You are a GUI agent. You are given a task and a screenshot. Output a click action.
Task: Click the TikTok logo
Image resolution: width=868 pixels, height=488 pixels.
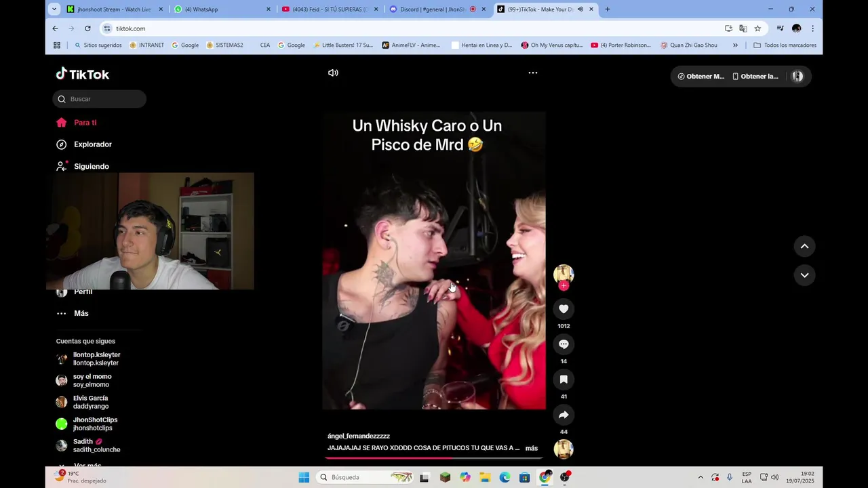click(x=83, y=74)
